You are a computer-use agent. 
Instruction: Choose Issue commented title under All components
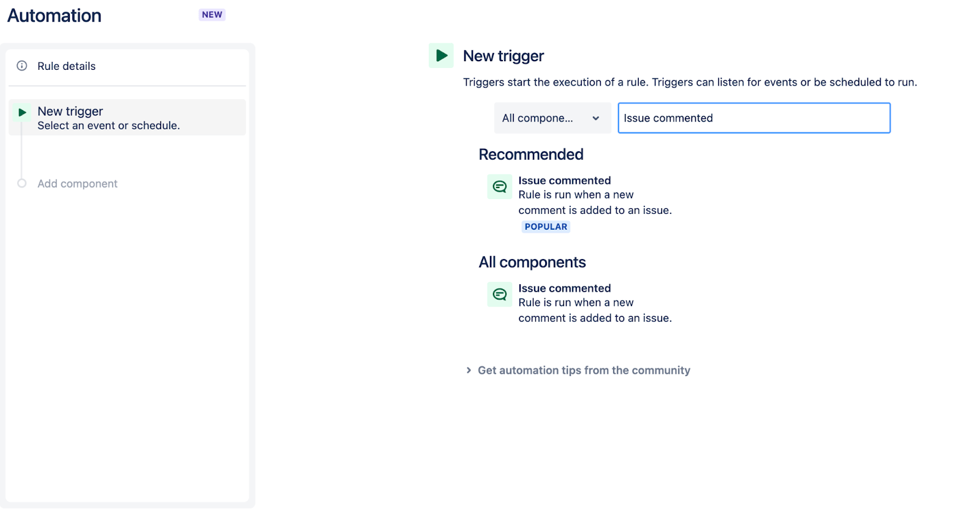click(564, 289)
